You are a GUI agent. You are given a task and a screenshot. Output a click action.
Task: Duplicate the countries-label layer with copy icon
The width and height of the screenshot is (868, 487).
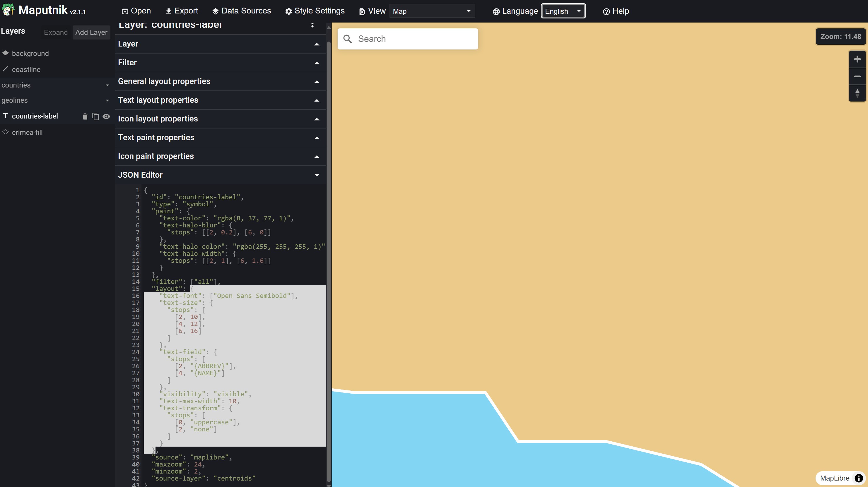[95, 116]
